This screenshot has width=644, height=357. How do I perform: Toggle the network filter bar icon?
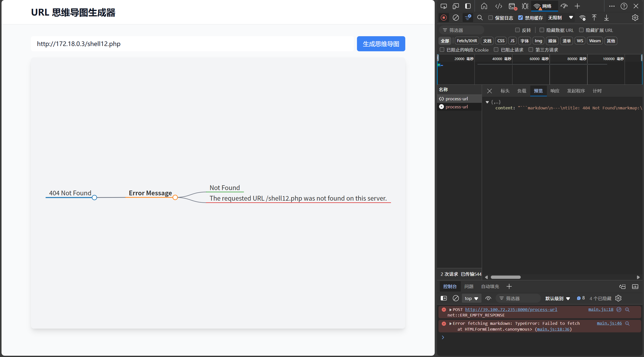click(x=468, y=18)
